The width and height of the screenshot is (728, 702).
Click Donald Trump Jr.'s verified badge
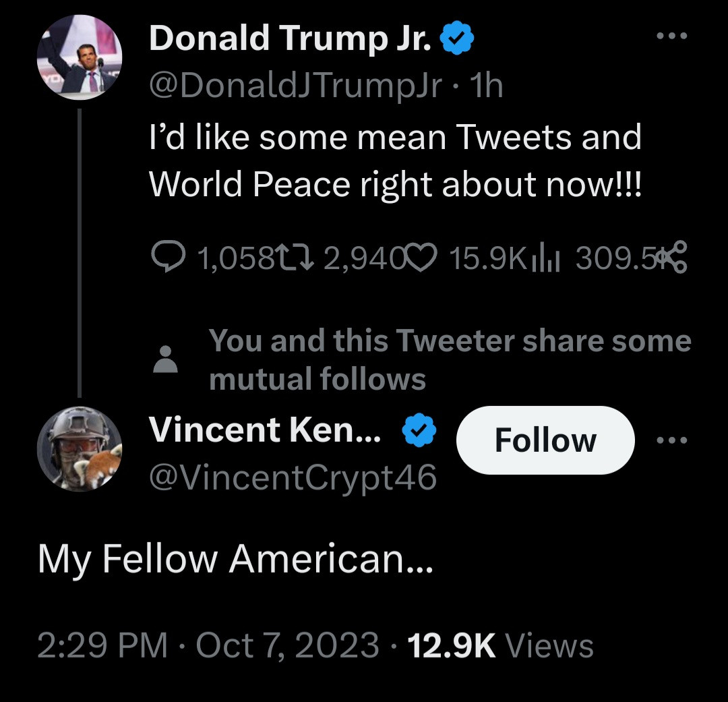point(458,40)
